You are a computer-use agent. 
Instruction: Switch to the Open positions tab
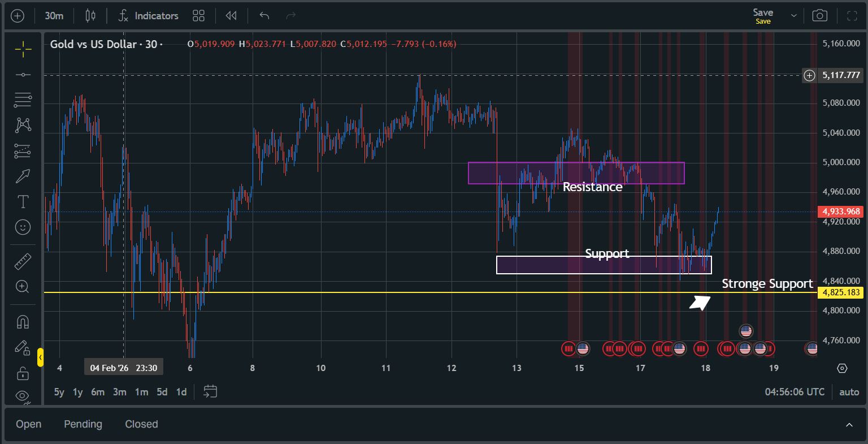[x=28, y=424]
